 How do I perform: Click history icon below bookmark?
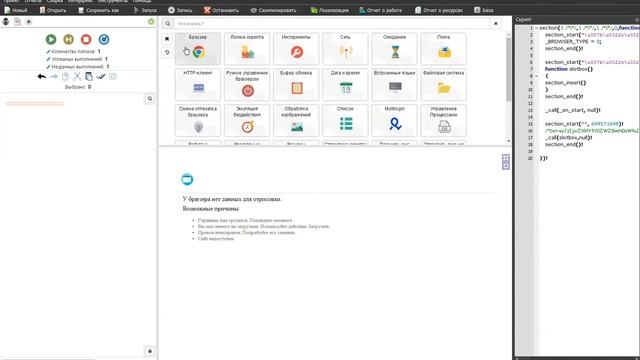click(x=167, y=52)
